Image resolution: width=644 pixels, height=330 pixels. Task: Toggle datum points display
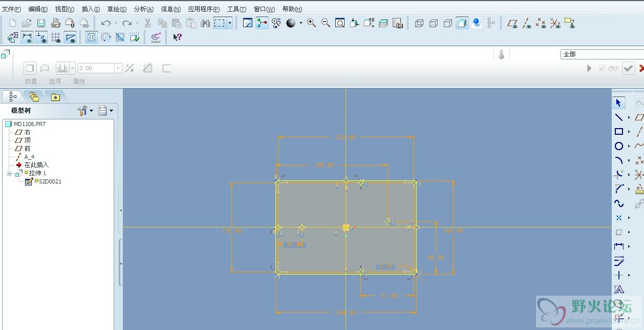[x=541, y=23]
